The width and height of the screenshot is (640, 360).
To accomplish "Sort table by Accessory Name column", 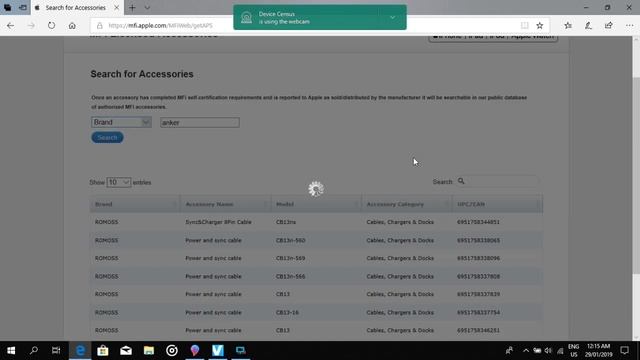I will coord(226,204).
